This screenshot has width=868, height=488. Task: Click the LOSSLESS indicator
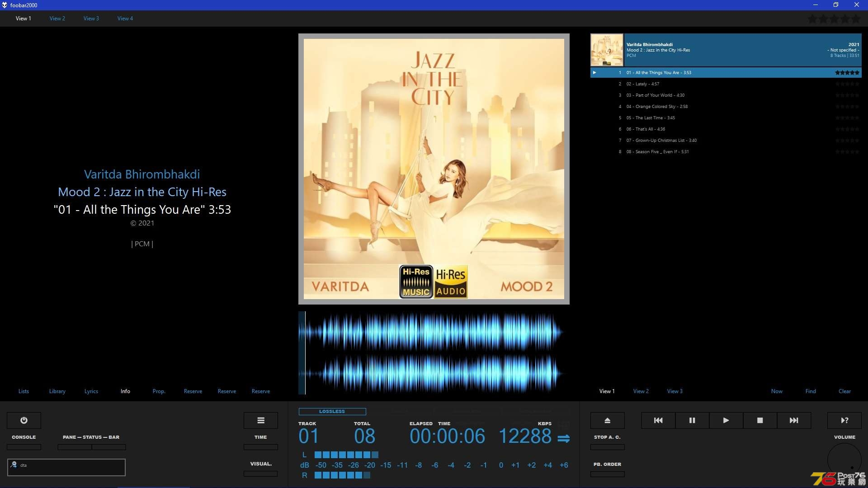click(x=332, y=412)
